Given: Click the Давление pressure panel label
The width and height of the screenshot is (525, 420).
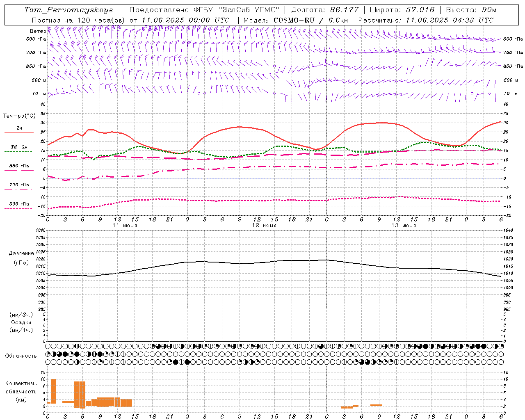Looking at the screenshot, I should 21,253.
